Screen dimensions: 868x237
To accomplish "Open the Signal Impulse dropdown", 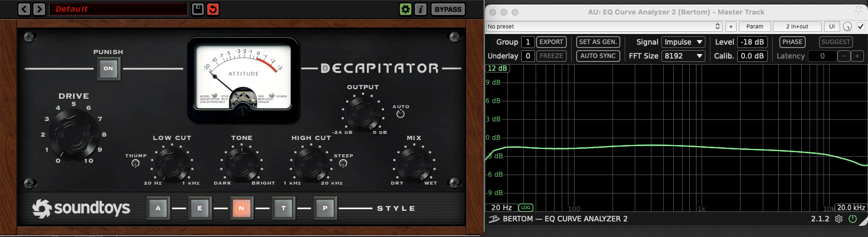I will 683,42.
